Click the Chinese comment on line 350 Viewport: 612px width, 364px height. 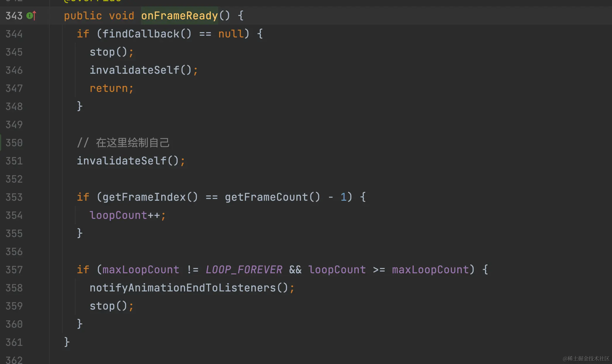(x=132, y=143)
